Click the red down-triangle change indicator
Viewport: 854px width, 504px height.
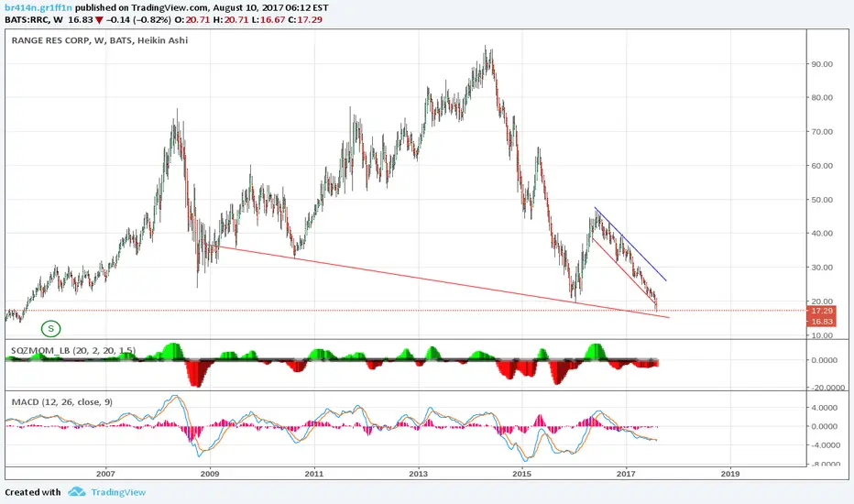pyautogui.click(x=99, y=20)
